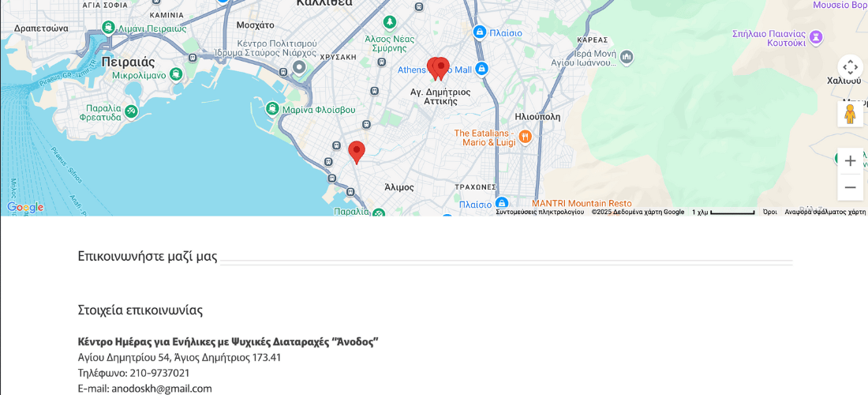Open Συντομεύσεις πληκτρολογίου keyboard shortcuts
868x395 pixels.
click(540, 213)
